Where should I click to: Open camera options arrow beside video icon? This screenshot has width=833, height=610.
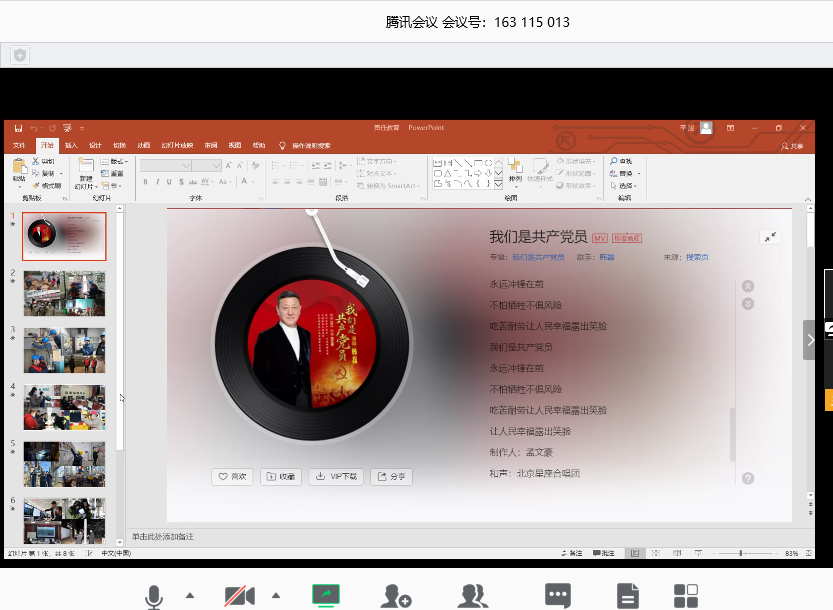tap(276, 596)
